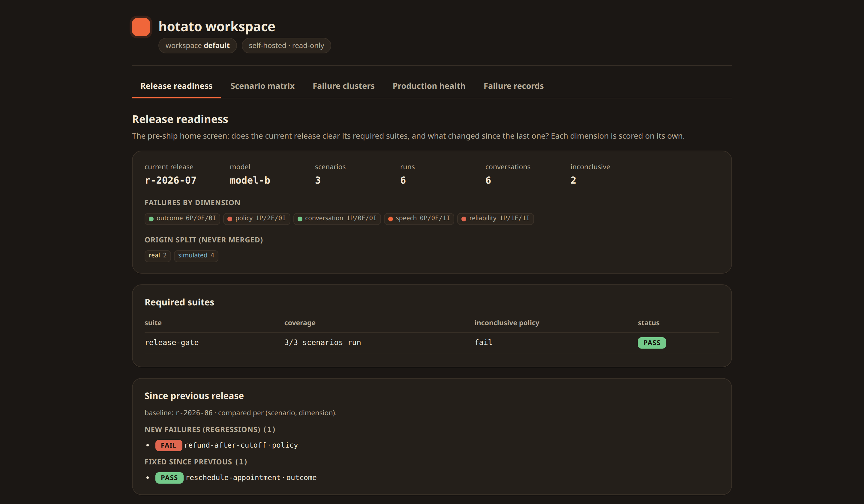Go to the Production health tab
This screenshot has height=504, width=864.
click(x=429, y=86)
